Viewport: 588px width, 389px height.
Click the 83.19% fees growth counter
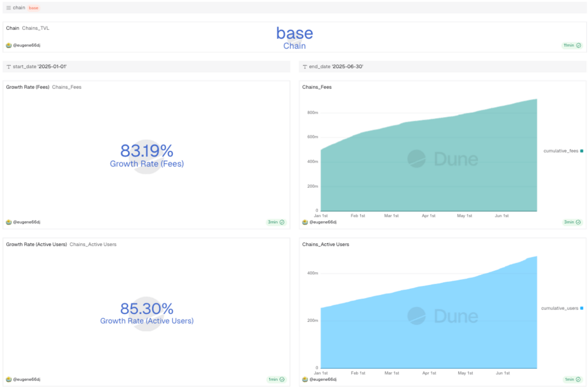tap(147, 151)
